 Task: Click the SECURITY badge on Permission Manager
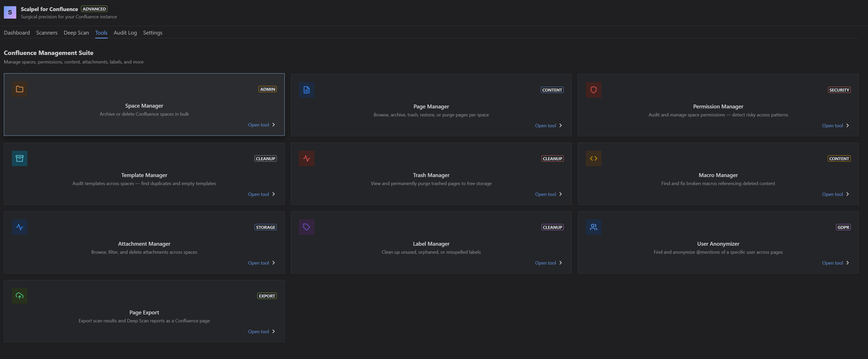[x=839, y=90]
